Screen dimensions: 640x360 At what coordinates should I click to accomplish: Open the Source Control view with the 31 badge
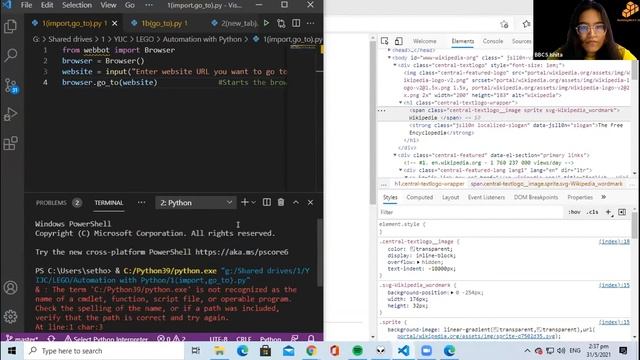point(11,85)
